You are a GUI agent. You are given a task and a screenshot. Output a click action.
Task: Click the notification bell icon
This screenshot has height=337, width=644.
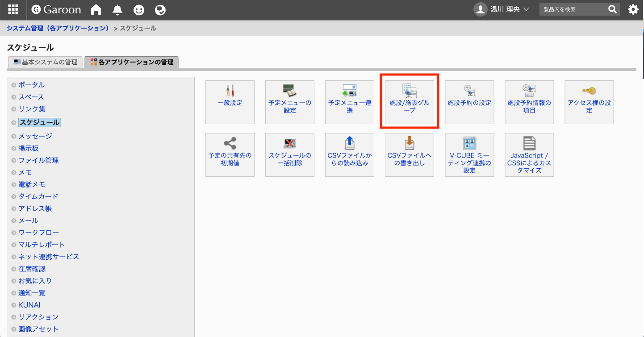(x=117, y=9)
